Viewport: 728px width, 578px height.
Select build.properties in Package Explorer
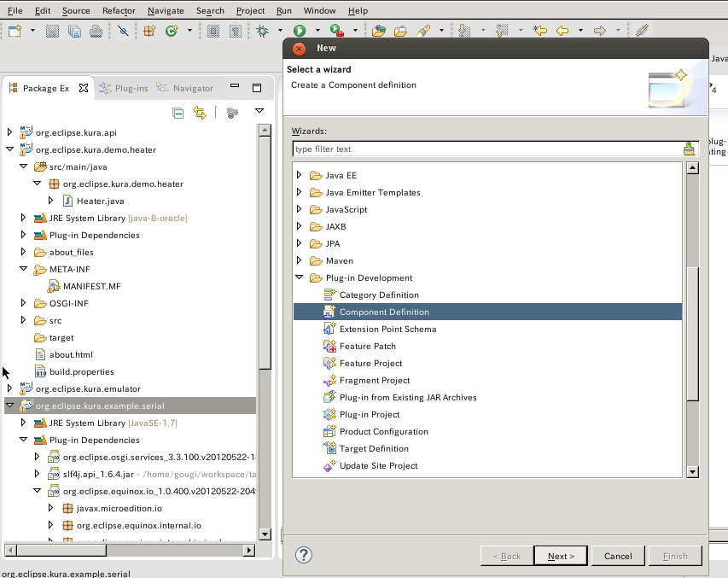(82, 371)
